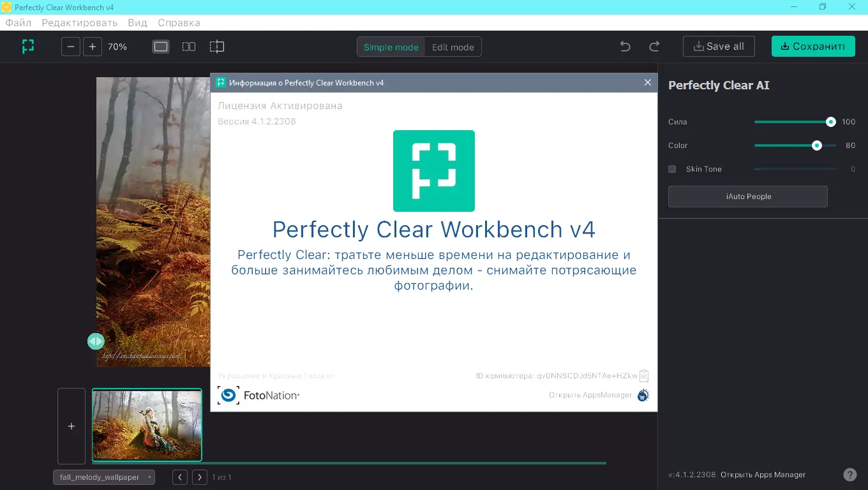
Task: Switch to Edit mode
Action: (x=453, y=47)
